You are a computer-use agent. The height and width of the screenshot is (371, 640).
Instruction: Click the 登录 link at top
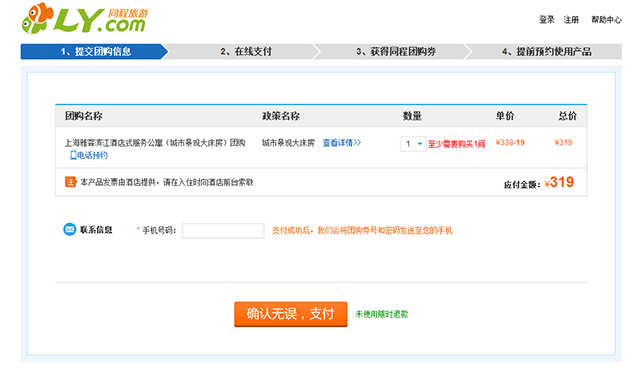point(547,20)
